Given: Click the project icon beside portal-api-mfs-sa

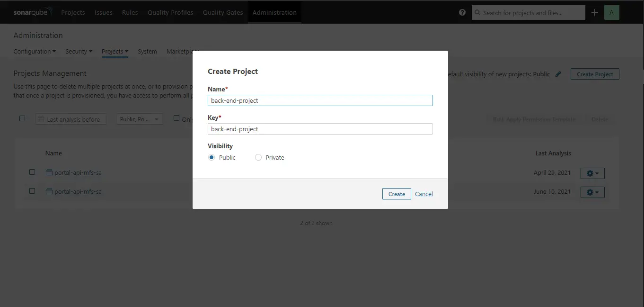Looking at the screenshot, I should click(49, 172).
